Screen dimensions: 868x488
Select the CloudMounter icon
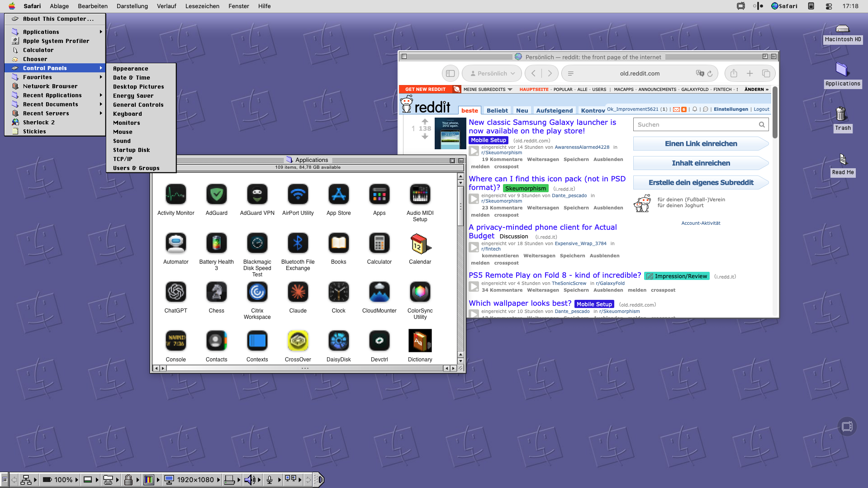pos(379,292)
